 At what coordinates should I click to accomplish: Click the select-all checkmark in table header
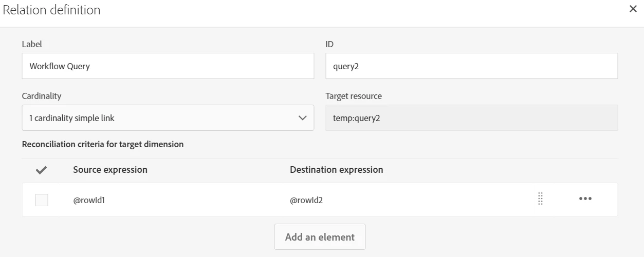pos(42,170)
